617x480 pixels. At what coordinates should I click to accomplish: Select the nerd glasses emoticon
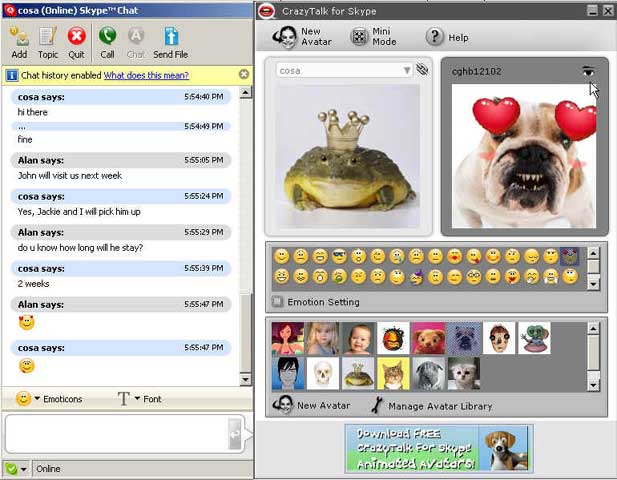pyautogui.click(x=474, y=277)
